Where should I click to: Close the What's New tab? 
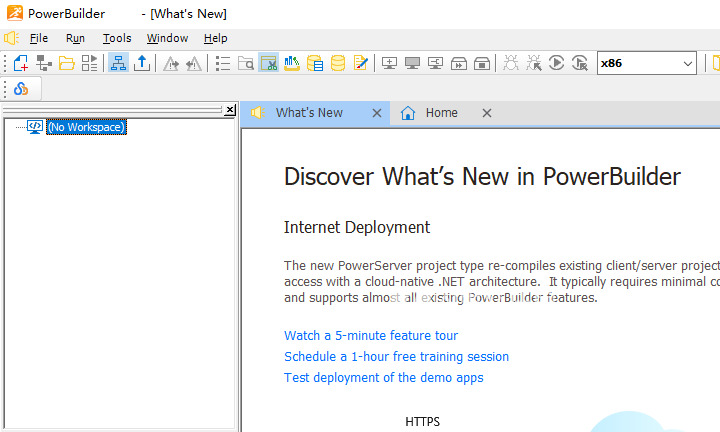tap(377, 113)
